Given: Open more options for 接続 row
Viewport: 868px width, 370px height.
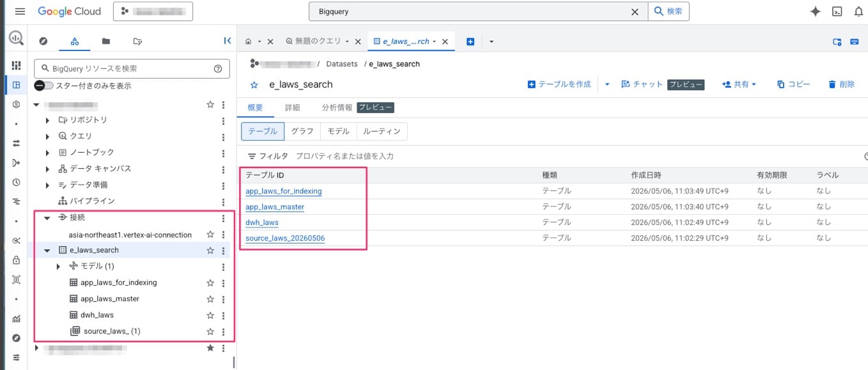Looking at the screenshot, I should coord(223,218).
